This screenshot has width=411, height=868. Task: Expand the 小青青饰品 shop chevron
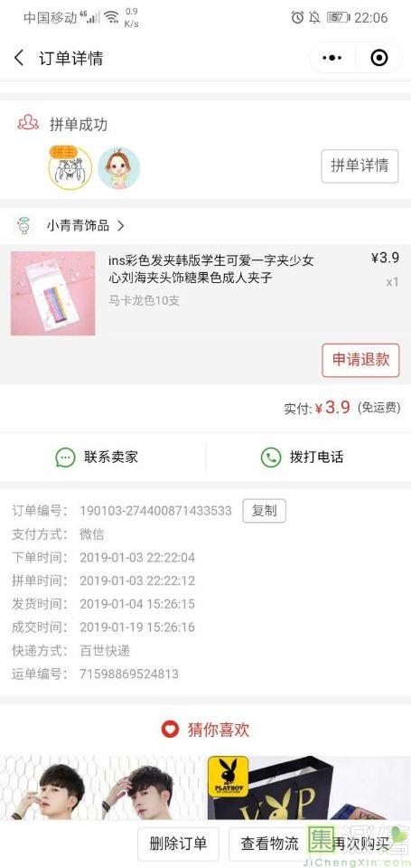click(x=121, y=226)
